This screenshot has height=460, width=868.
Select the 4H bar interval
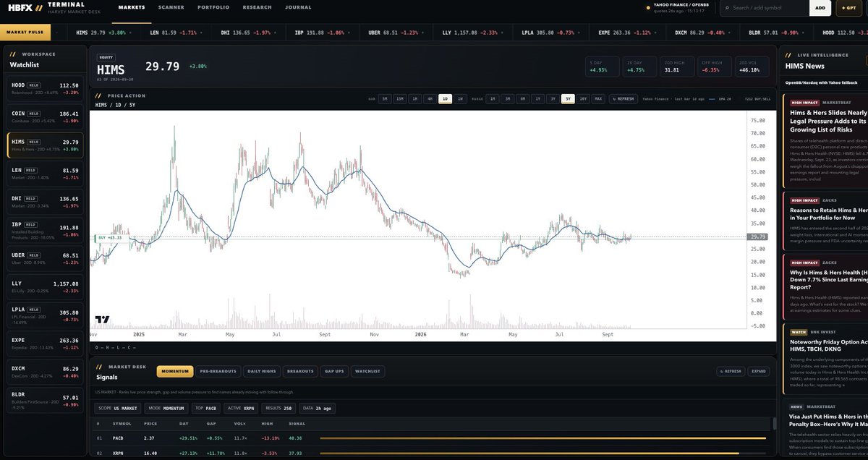(x=430, y=98)
